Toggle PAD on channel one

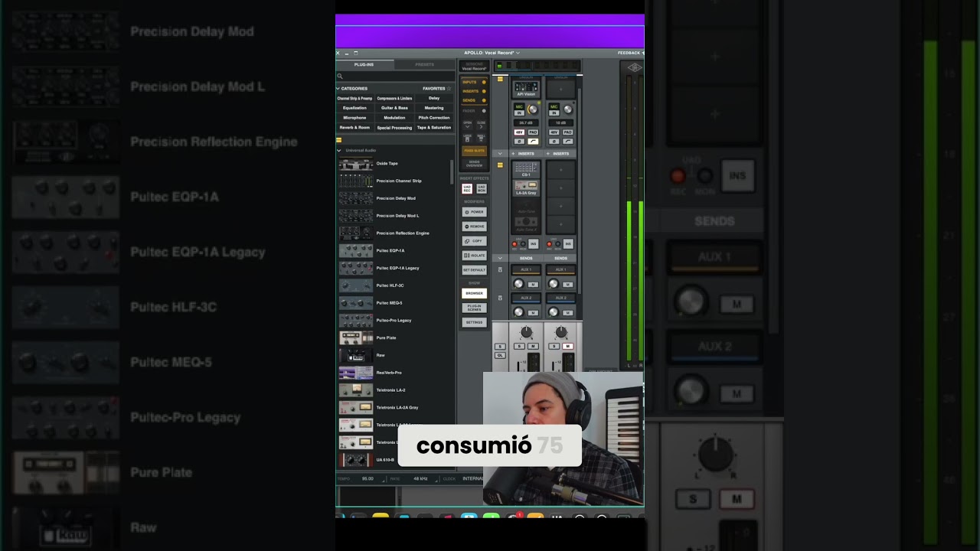pos(533,132)
